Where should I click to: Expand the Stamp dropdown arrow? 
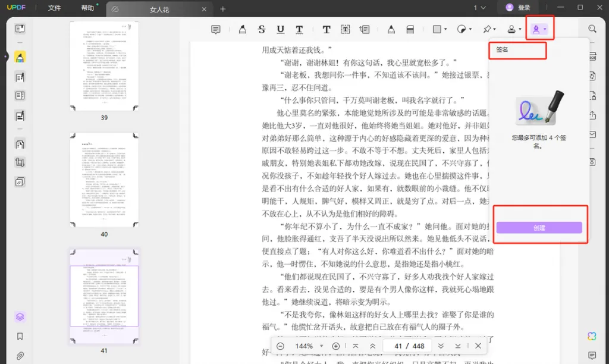(x=520, y=29)
